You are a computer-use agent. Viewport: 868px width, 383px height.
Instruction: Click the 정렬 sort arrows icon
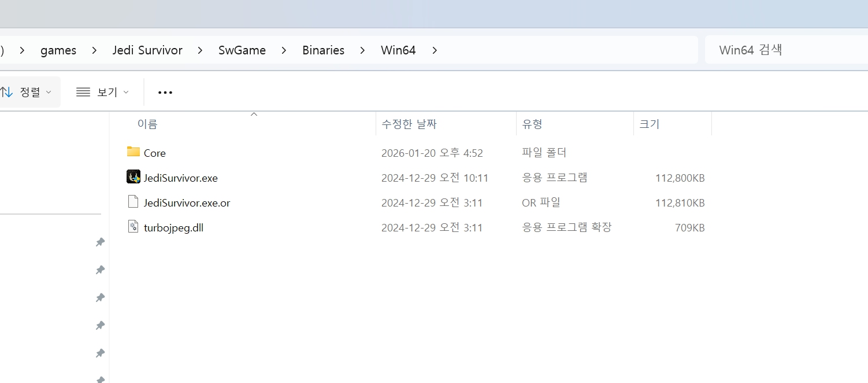click(6, 92)
